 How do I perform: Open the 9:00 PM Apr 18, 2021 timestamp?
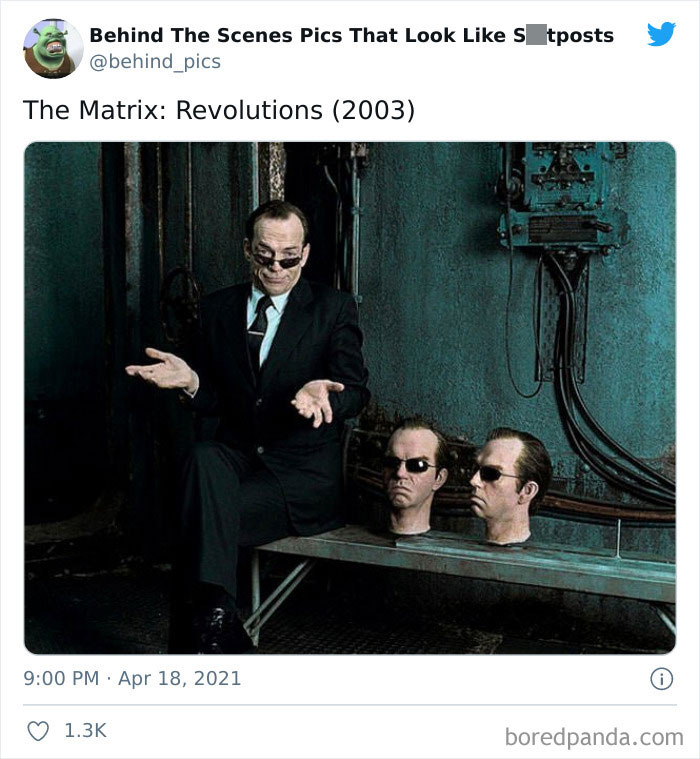pos(132,678)
